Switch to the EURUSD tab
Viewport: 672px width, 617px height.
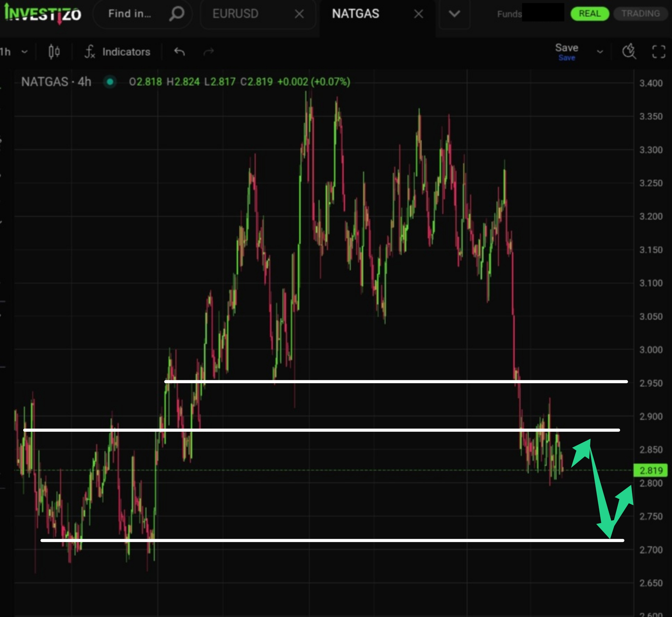pyautogui.click(x=235, y=14)
